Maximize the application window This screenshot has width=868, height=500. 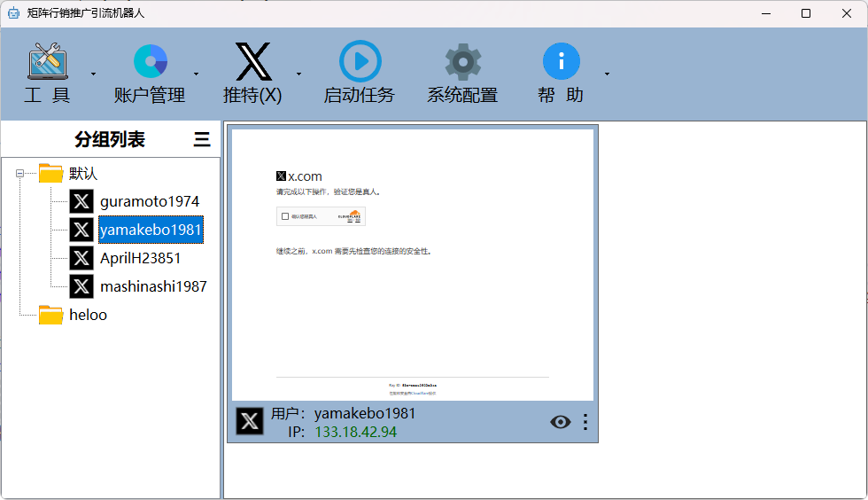(806, 13)
